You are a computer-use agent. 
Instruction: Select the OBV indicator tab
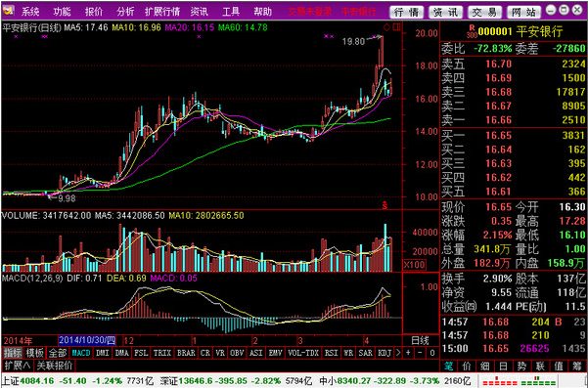(x=238, y=353)
